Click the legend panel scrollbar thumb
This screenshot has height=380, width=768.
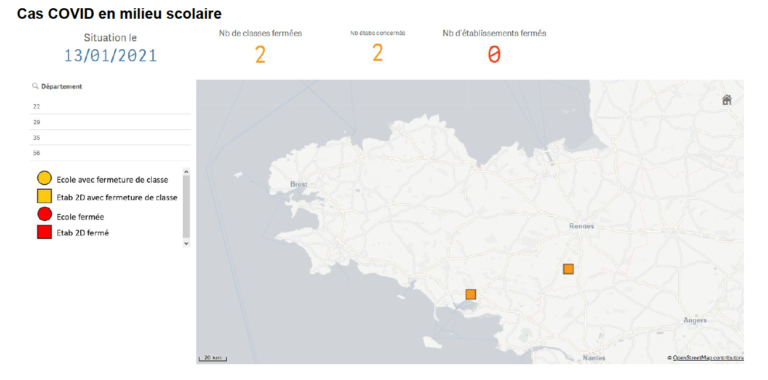click(186, 207)
